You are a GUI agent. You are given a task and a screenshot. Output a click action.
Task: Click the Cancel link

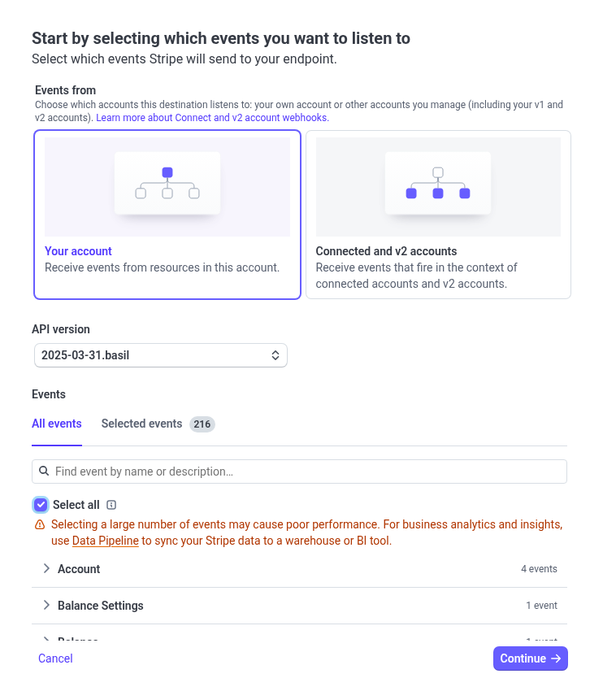pyautogui.click(x=55, y=658)
